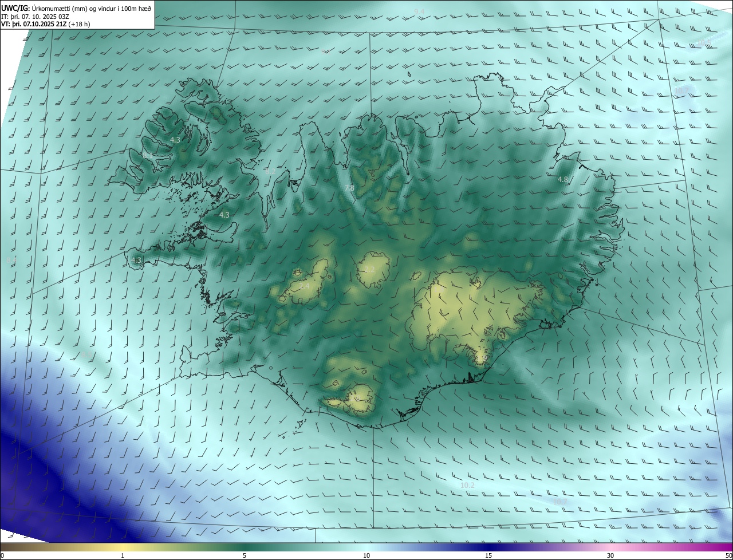Click the 2.2 value label on the glacier
The height and width of the screenshot is (560, 733).
click(369, 269)
